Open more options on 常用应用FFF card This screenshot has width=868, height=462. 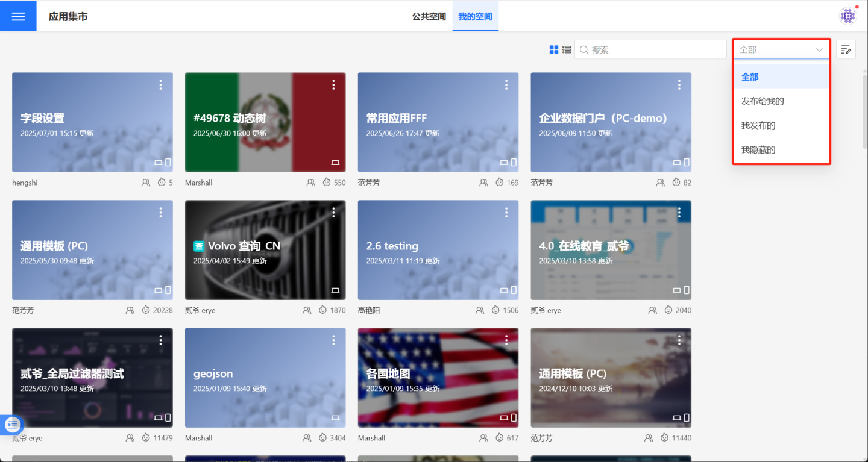point(506,85)
